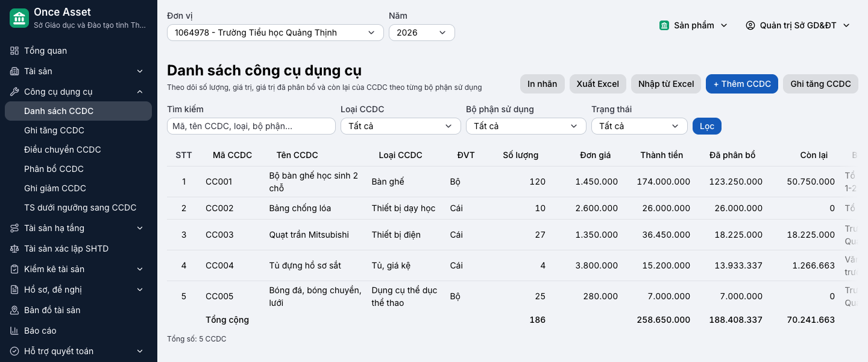The width and height of the screenshot is (868, 362).
Task: Expand the Tài sản menu chevron
Action: click(140, 71)
